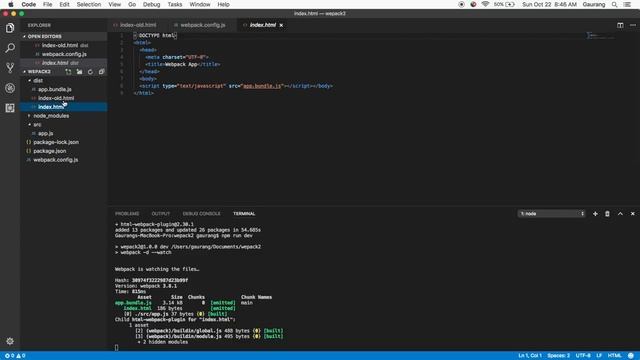
Task: Open the editor More Actions ellipsis
Action: click(x=633, y=25)
